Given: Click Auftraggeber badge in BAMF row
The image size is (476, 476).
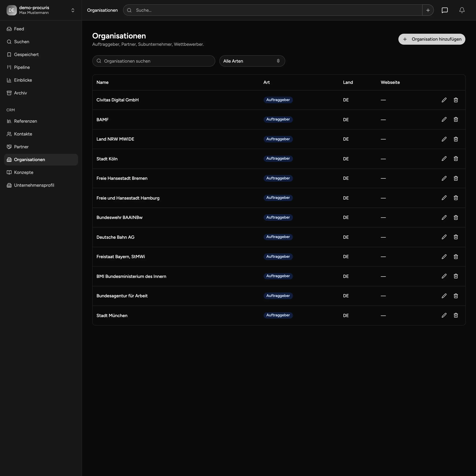Looking at the screenshot, I should click(x=278, y=119).
